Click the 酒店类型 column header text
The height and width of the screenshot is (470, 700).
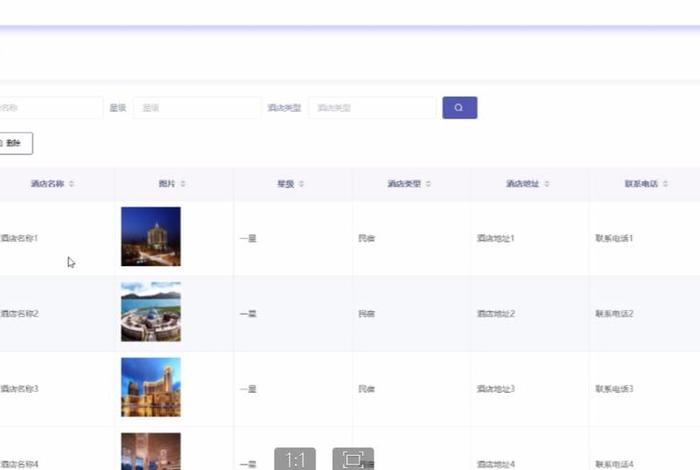point(404,183)
